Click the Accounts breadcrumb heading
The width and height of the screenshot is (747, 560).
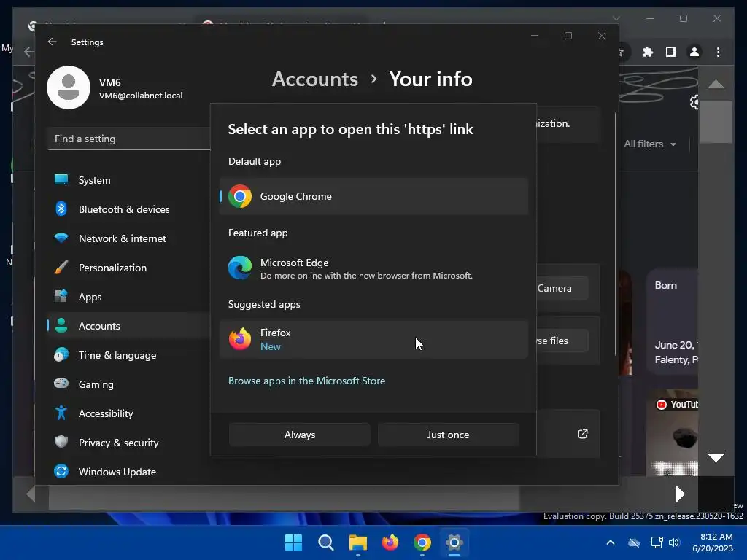(315, 79)
